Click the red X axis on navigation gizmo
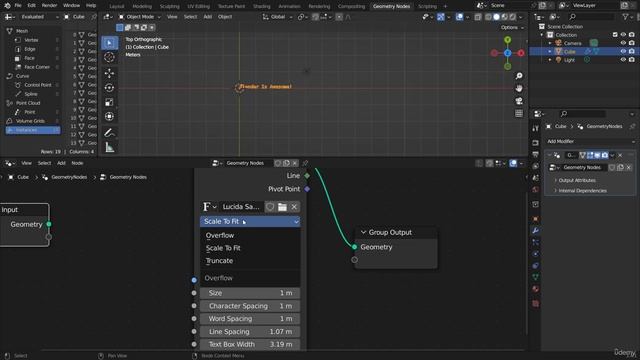The width and height of the screenshot is (640, 360). (521, 53)
